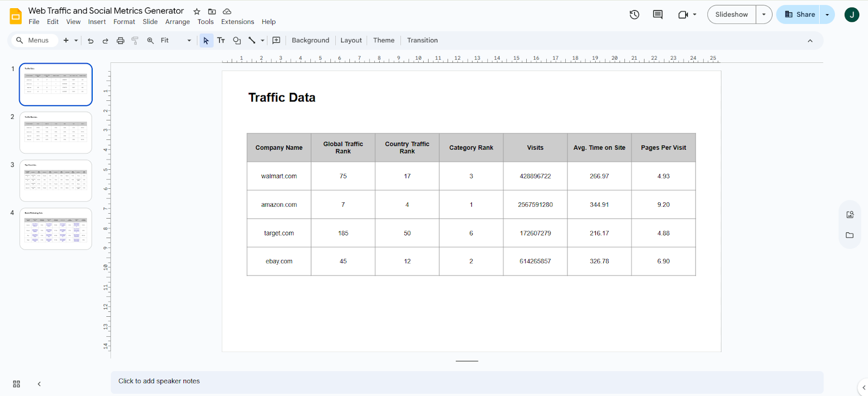Check cloud document status icon
The width and height of the screenshot is (868, 396).
227,11
